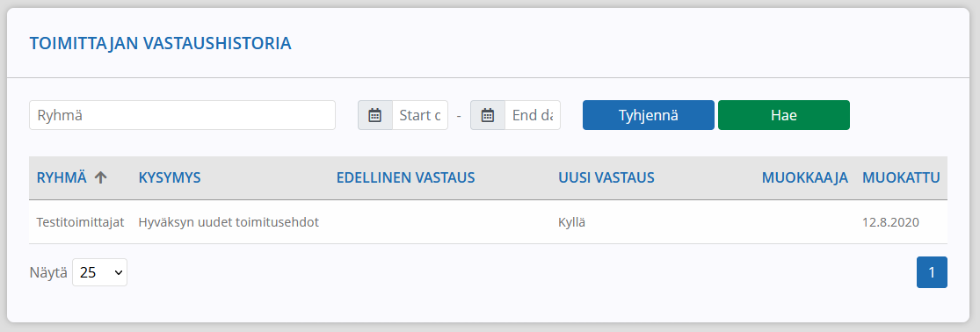The height and width of the screenshot is (332, 980).
Task: Sort by the Kysymys column header
Action: coord(170,177)
